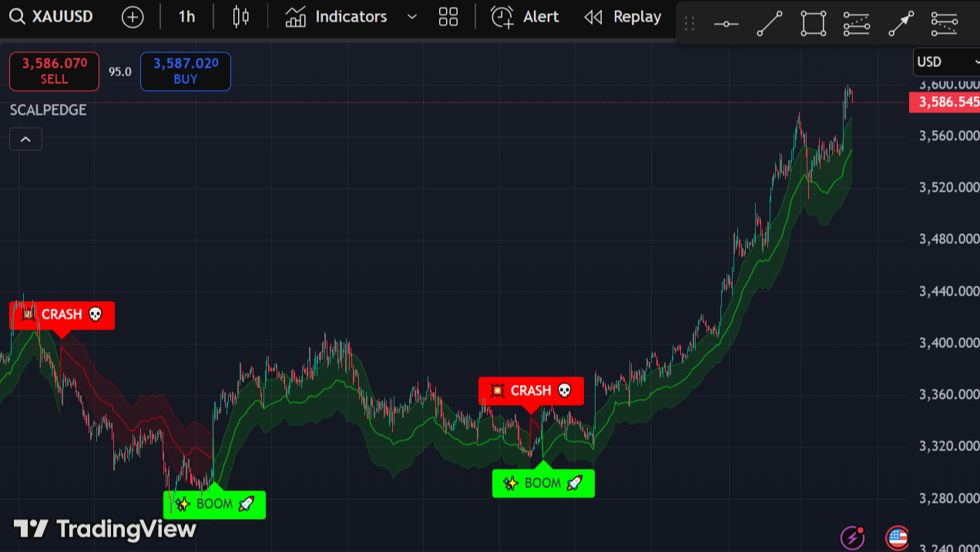The image size is (980, 552).
Task: Click the US flag economic events icon
Action: (897, 537)
